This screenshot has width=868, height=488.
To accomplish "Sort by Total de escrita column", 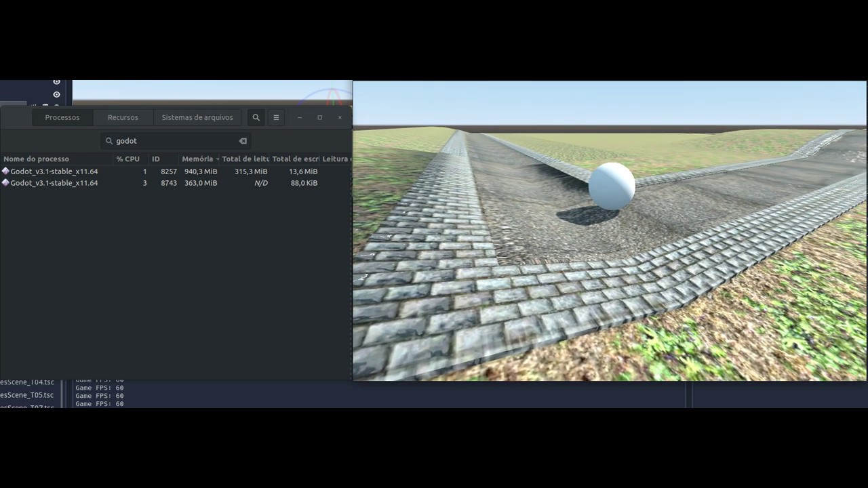I will (295, 159).
